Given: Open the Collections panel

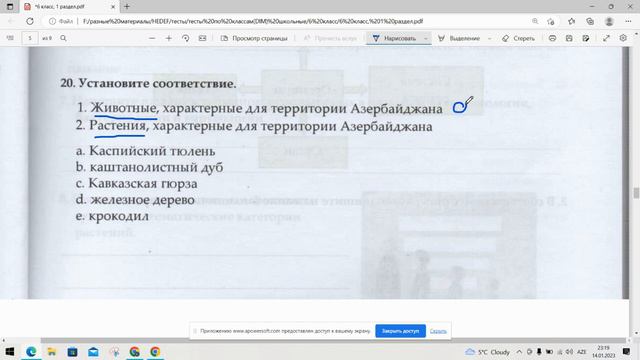Looking at the screenshot, I should click(x=590, y=21).
